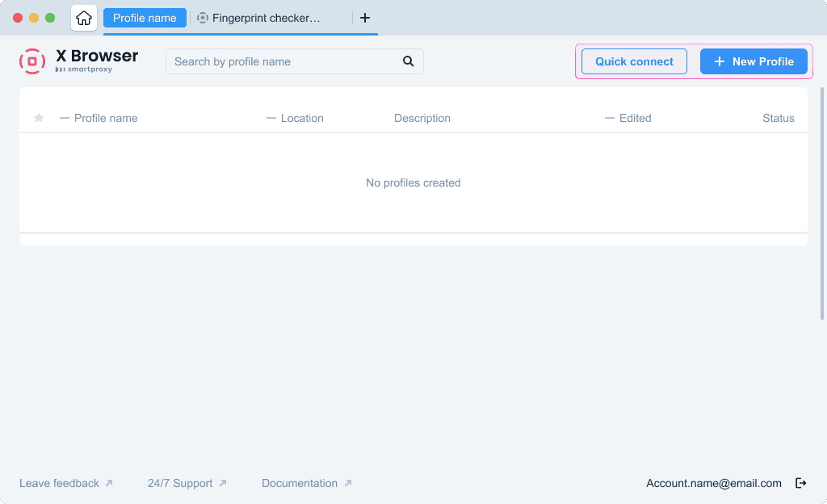The image size is (827, 504).
Task: Open the Leave feedback link
Action: [x=66, y=484]
